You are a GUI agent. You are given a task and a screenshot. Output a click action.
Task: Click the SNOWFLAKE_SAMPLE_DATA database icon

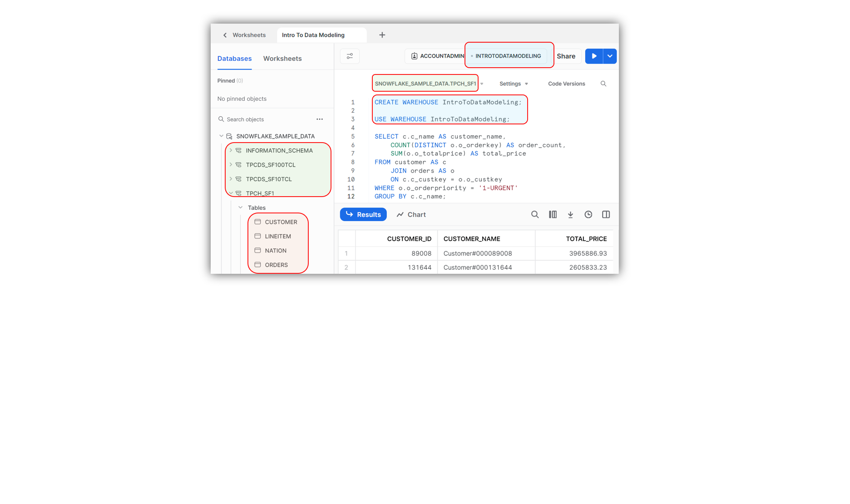229,136
